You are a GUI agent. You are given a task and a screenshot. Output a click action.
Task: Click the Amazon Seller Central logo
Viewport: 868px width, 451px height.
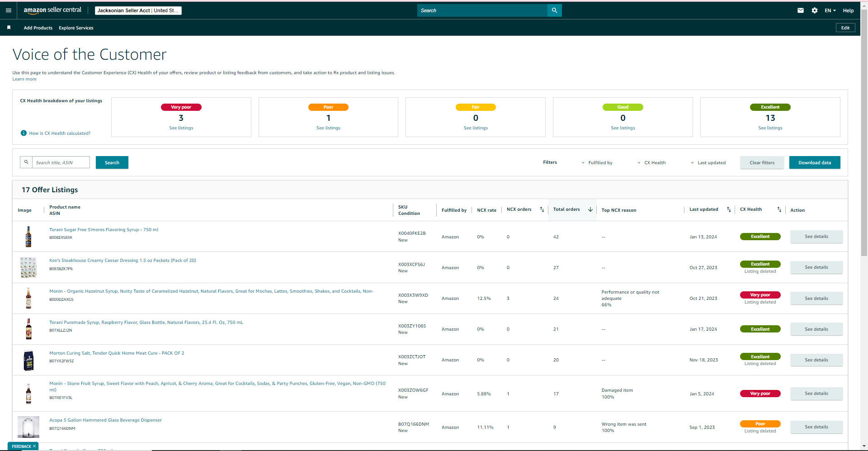point(52,10)
